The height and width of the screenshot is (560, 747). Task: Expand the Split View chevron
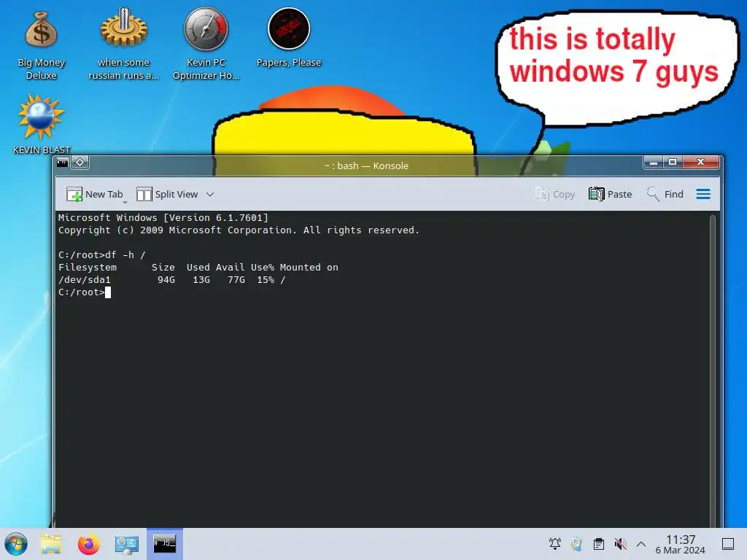click(210, 194)
